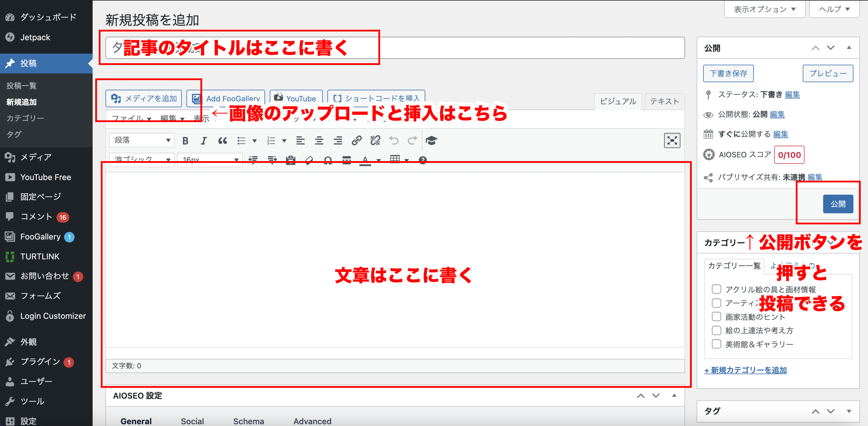The width and height of the screenshot is (868, 426).
Task: Click the undo arrow icon
Action: pos(394,140)
